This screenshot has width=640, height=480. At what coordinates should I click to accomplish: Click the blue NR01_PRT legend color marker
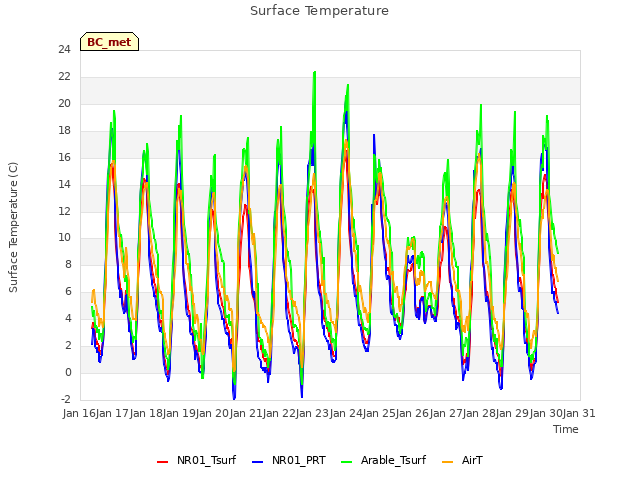pyautogui.click(x=257, y=462)
